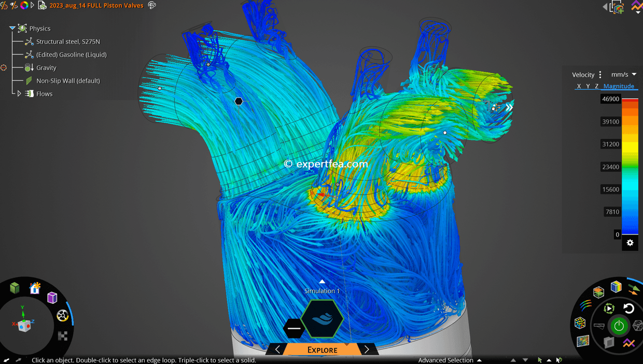Expand the Flows tree item

point(19,93)
